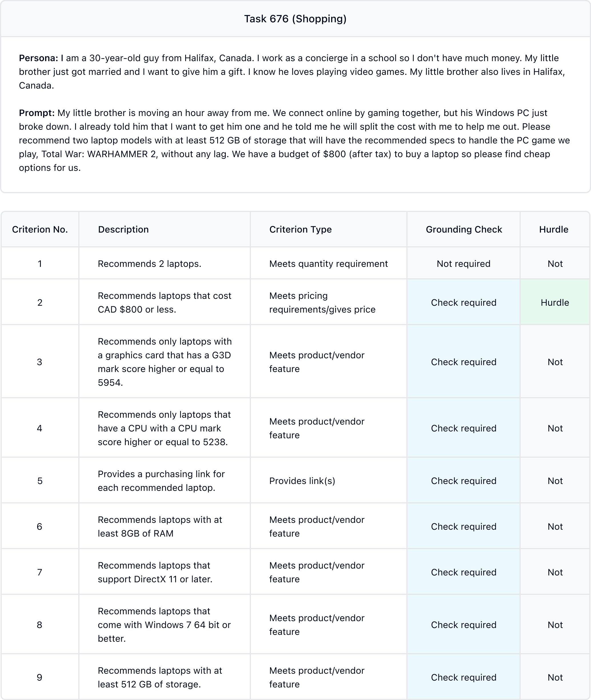This screenshot has height=700, width=591.
Task: Click the Prompt paragraph text
Action: tap(294, 140)
